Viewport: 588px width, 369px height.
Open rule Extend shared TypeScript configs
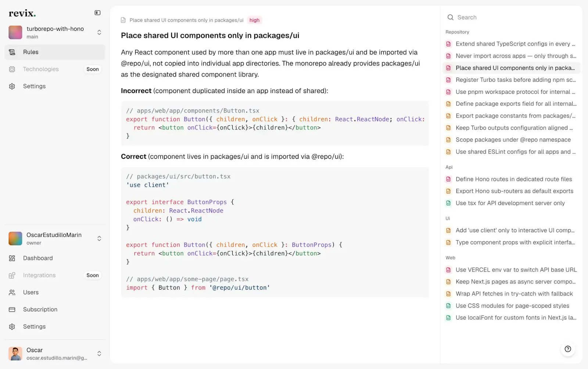(x=511, y=44)
